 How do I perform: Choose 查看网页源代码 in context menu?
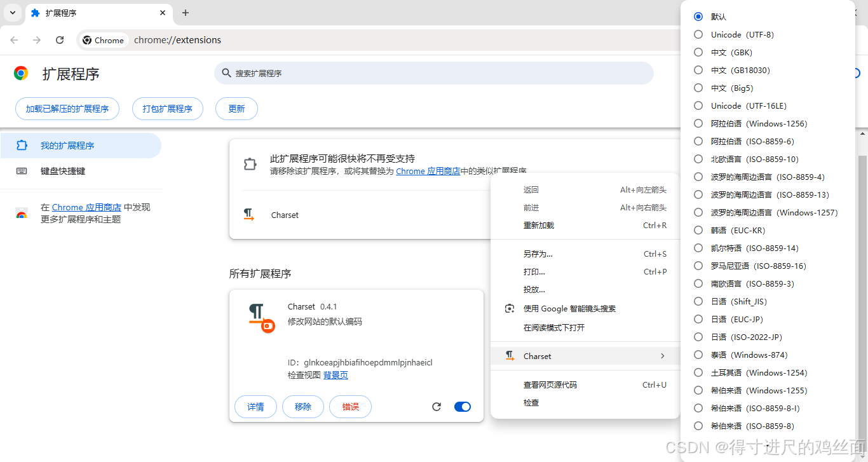(585, 385)
